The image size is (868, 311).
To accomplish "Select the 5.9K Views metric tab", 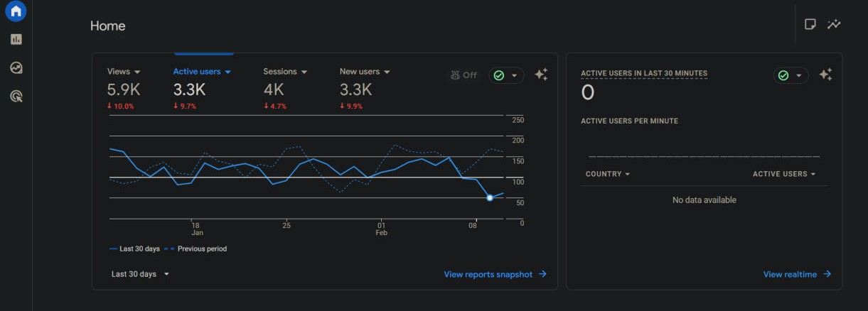I will pyautogui.click(x=124, y=89).
